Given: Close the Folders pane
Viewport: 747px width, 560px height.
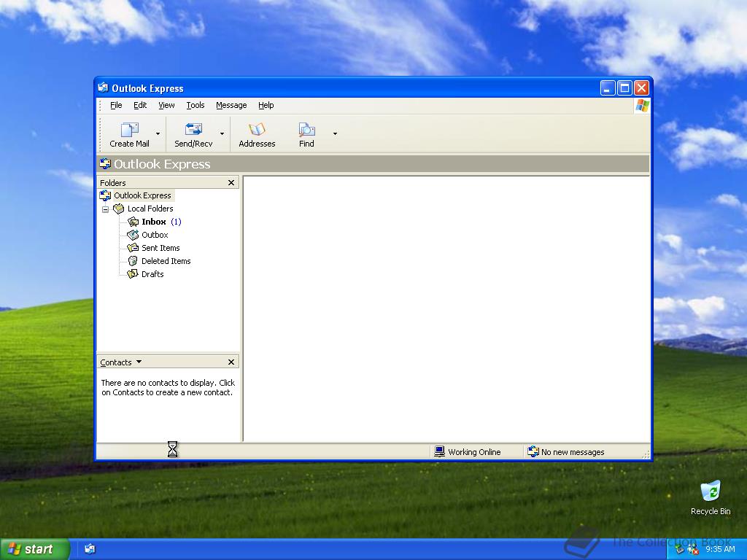Looking at the screenshot, I should coord(231,183).
